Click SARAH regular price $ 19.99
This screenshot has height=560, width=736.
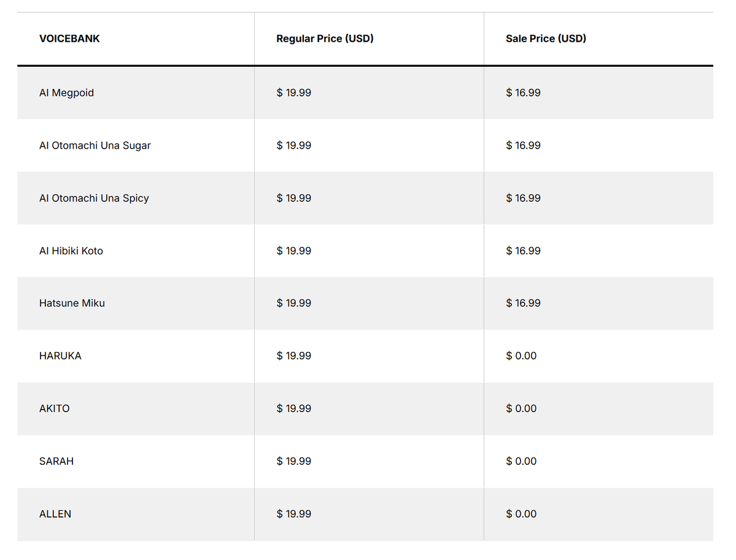tap(294, 461)
